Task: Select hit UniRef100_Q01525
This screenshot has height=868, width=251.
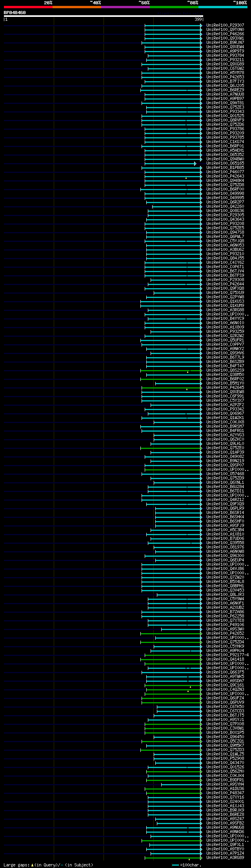Action: [225, 116]
